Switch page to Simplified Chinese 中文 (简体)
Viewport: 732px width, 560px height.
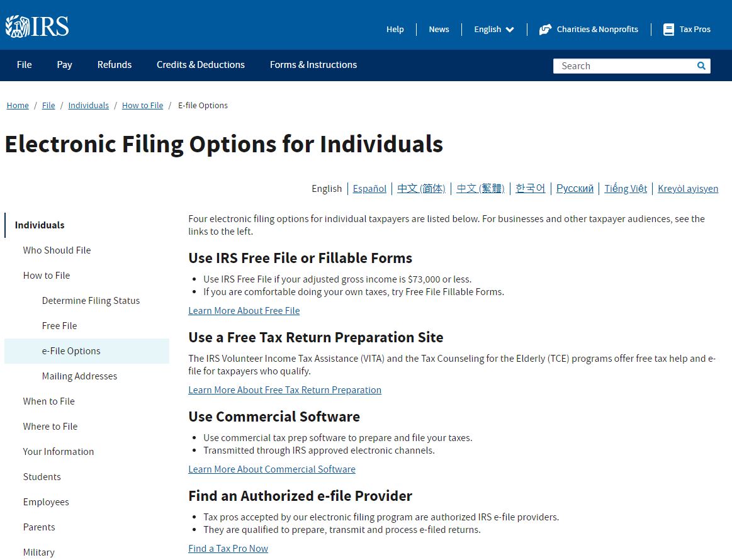421,189
